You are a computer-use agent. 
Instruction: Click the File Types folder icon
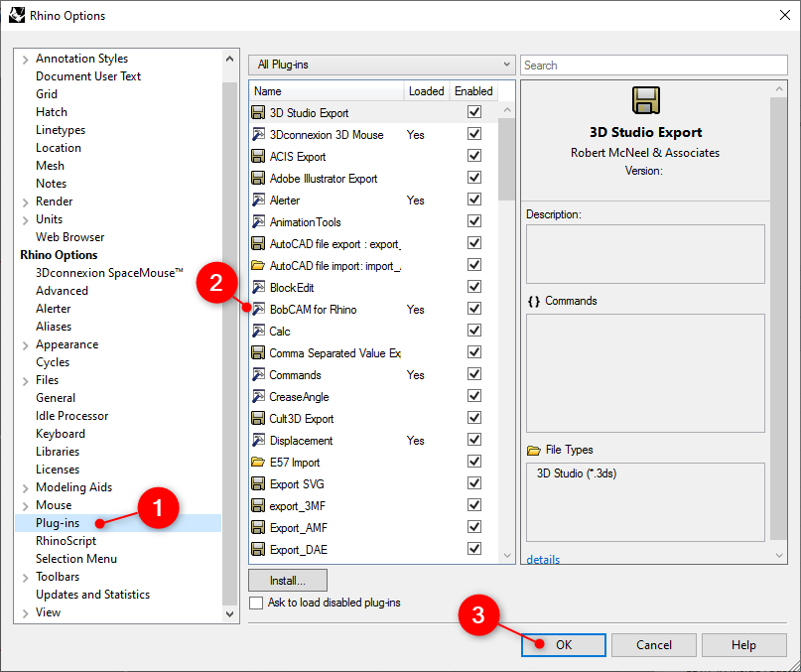pos(534,451)
